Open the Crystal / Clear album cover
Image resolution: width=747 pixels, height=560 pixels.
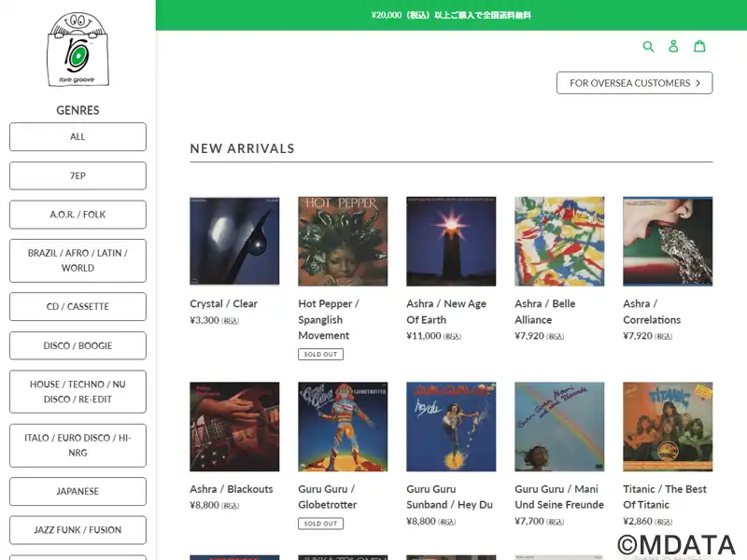click(x=234, y=242)
